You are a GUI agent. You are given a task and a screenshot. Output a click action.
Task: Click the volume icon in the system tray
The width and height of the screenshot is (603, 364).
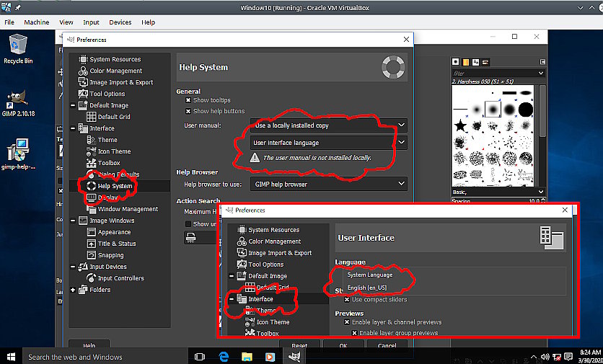[545, 357]
